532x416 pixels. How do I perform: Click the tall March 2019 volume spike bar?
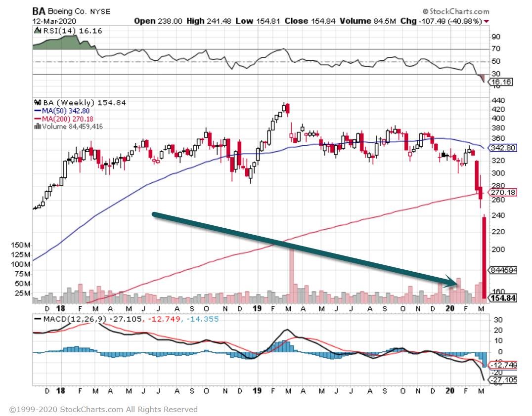(291, 275)
